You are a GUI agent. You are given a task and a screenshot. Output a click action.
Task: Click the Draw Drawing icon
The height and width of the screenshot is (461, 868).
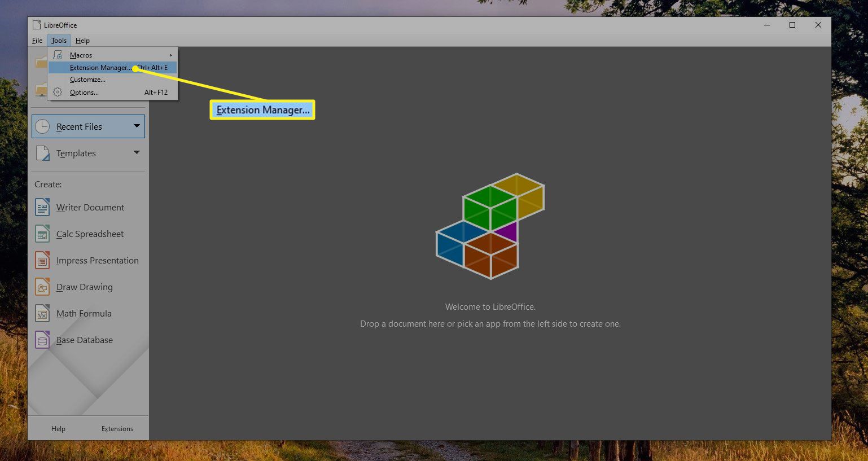click(x=42, y=287)
